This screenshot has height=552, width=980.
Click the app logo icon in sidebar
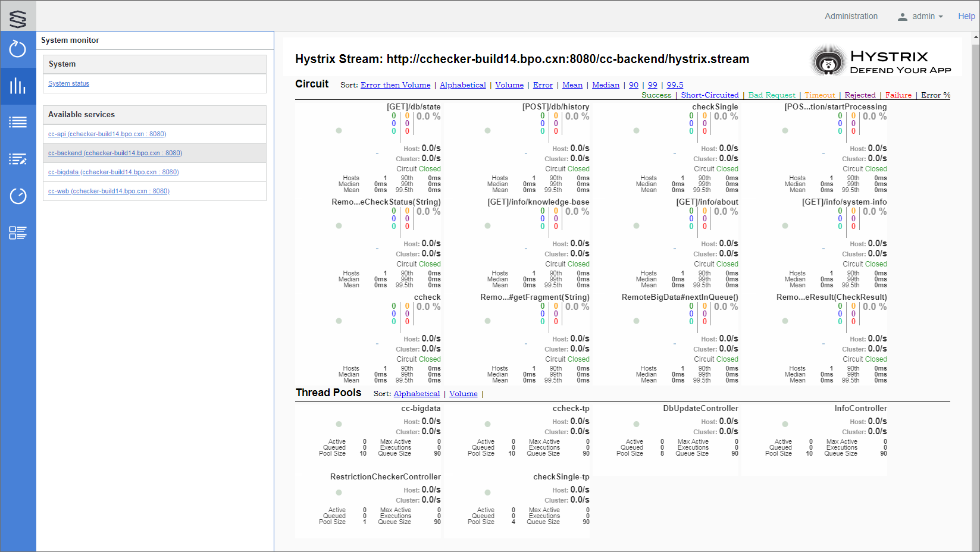click(18, 18)
